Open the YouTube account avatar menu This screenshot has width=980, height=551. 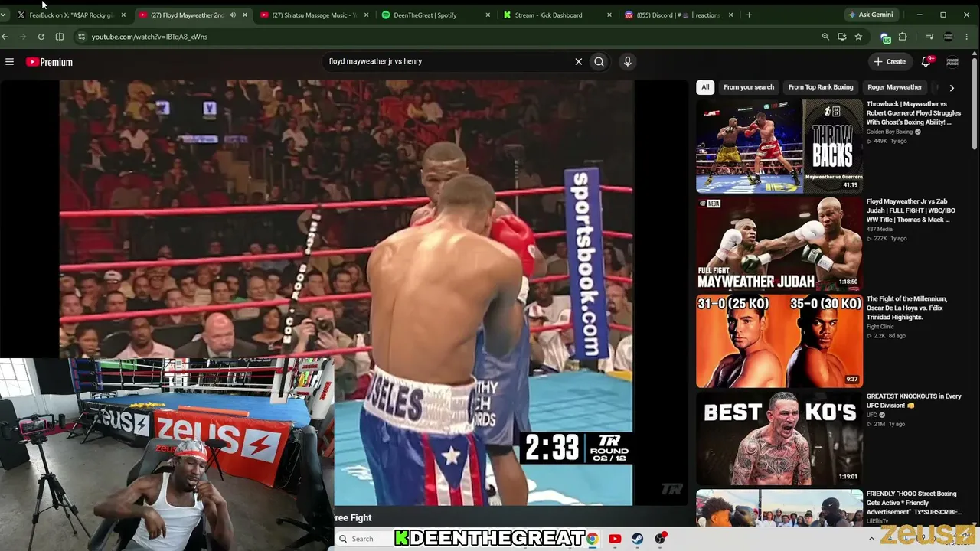point(952,61)
